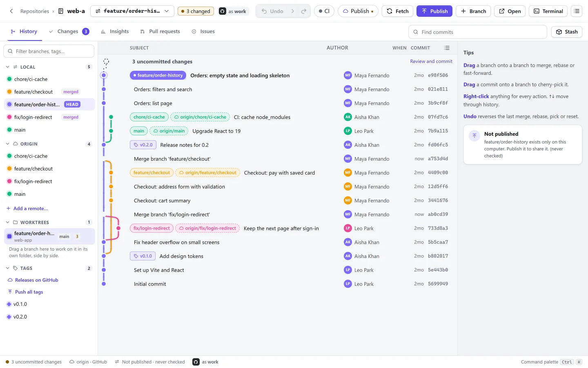Click Leo Park's avatar on 'Initial commit' row
Image resolution: width=588 pixels, height=368 pixels.
pyautogui.click(x=348, y=284)
